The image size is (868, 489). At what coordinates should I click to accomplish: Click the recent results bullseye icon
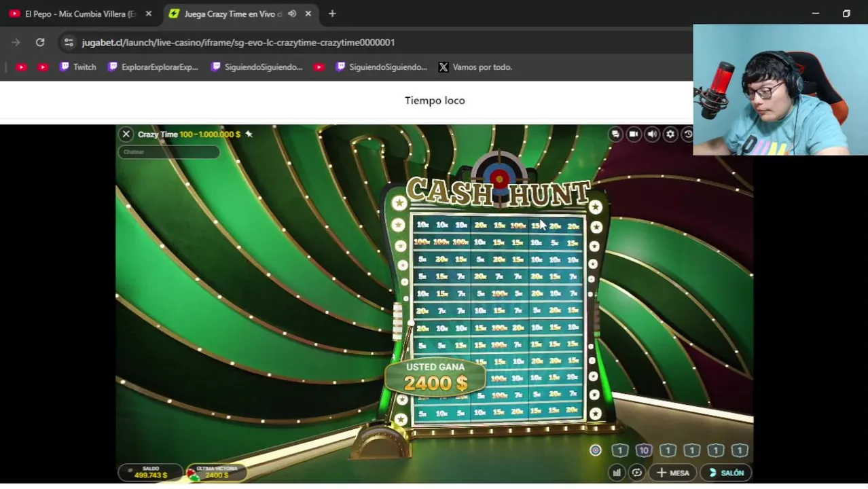596,450
